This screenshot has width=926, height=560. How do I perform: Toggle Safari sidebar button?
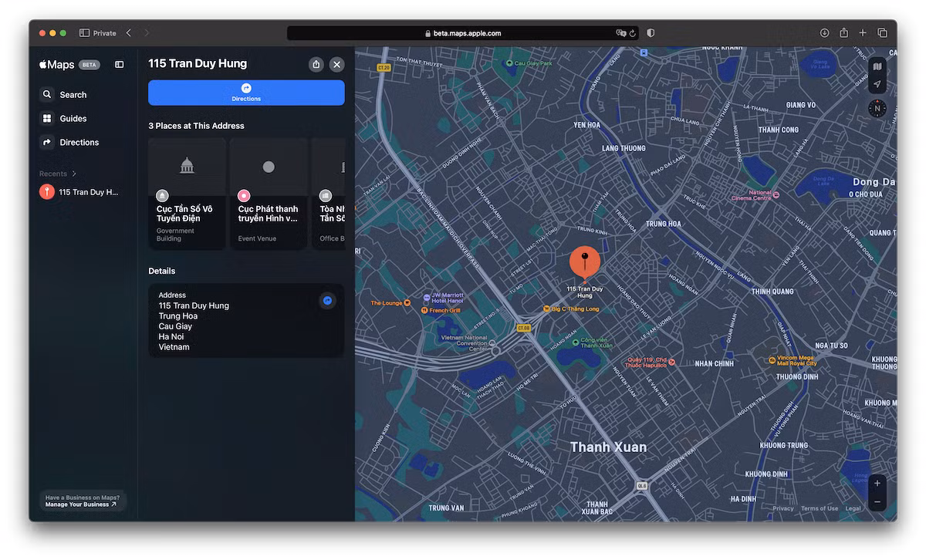(x=84, y=33)
